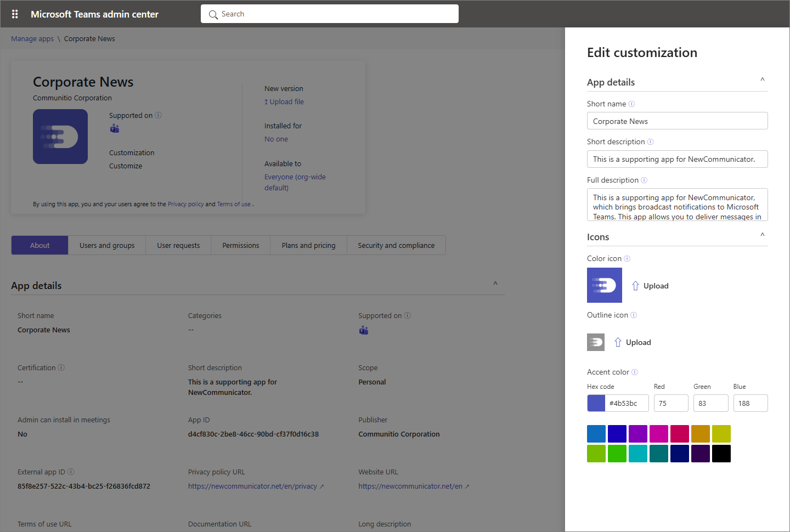Viewport: 790px width, 532px height.
Task: Click upload arrow icon for Outline icon
Action: coord(618,342)
